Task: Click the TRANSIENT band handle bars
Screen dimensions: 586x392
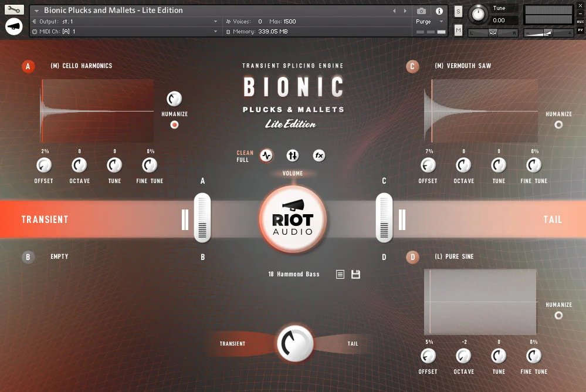Action: pos(185,219)
